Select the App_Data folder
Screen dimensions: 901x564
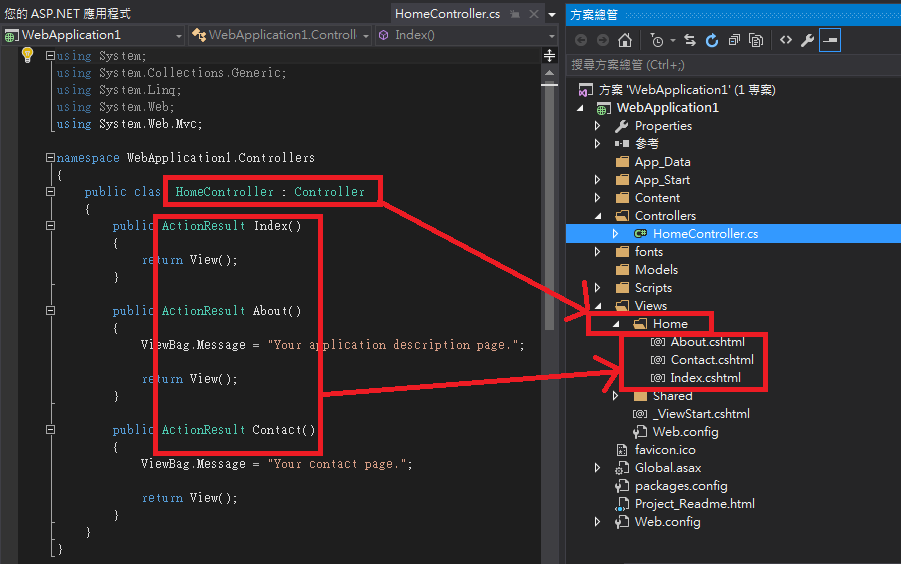(662, 162)
